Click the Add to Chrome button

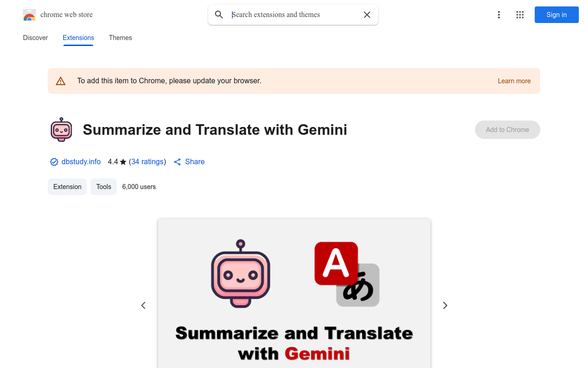(x=508, y=130)
